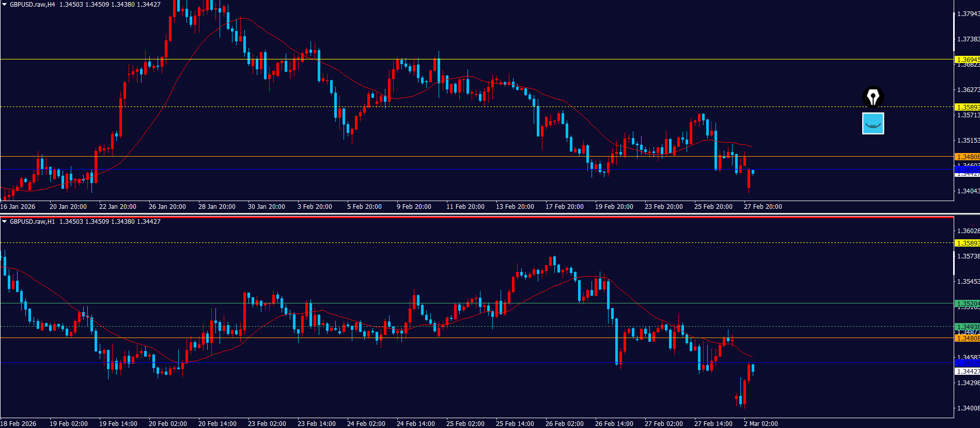Click the solid yellow horizontal line in the H4 chart

pos(465,59)
